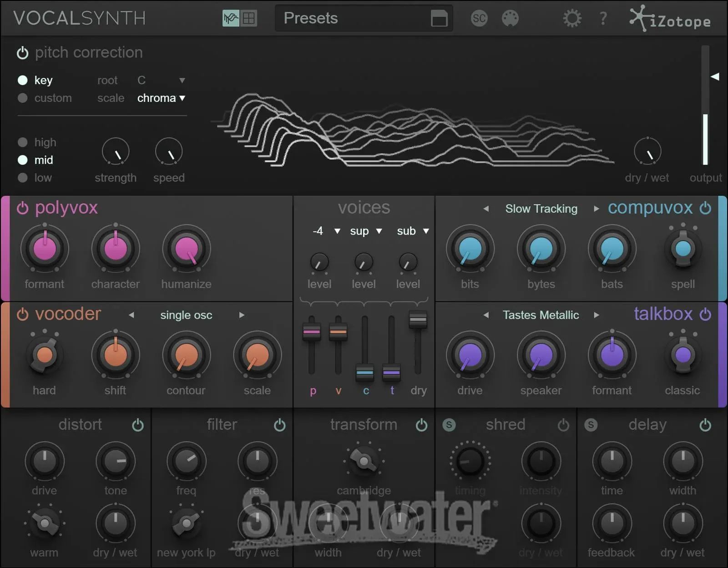Click the polyvox humanize knob

coord(187,249)
